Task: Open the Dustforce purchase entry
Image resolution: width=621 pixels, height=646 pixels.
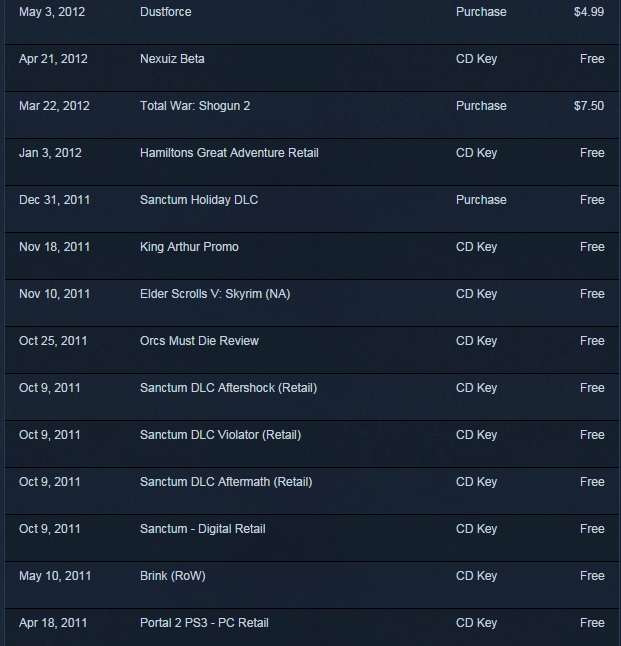Action: click(312, 22)
